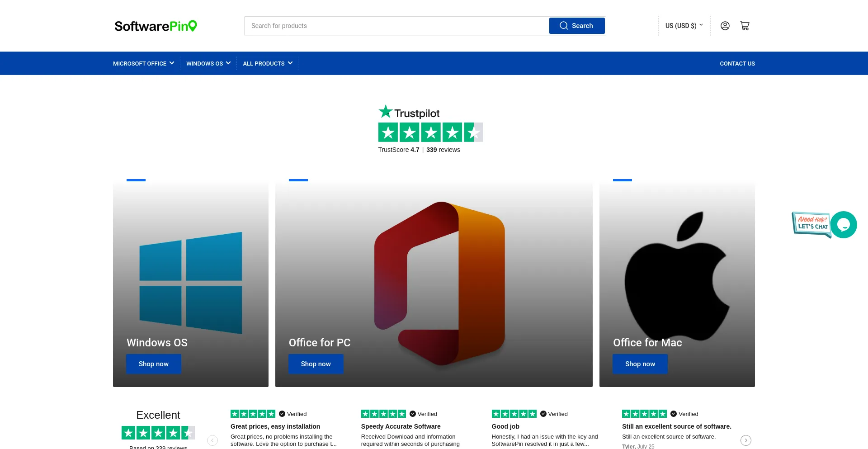Image resolution: width=868 pixels, height=449 pixels.
Task: Open the 339 reviews link
Action: (443, 150)
